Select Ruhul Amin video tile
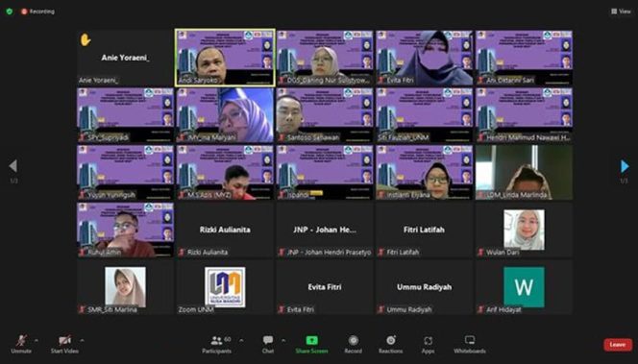Viewport: 638px width, 364px height. (125, 230)
